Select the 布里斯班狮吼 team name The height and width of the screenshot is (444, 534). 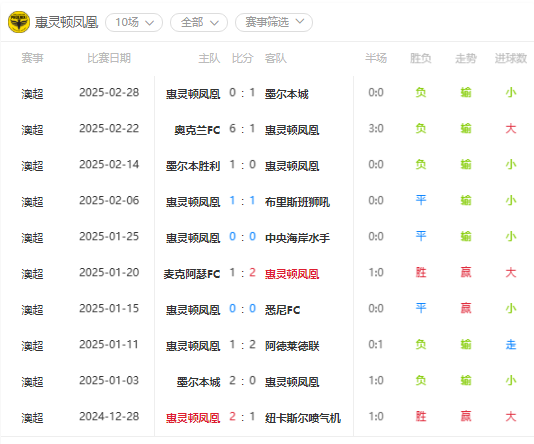(x=297, y=202)
